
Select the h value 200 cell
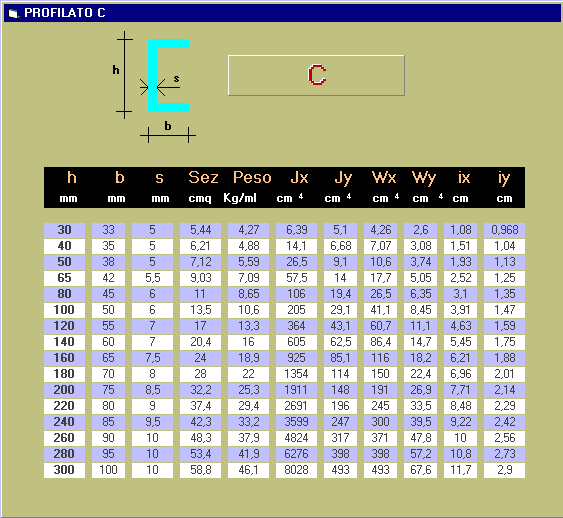click(x=65, y=390)
